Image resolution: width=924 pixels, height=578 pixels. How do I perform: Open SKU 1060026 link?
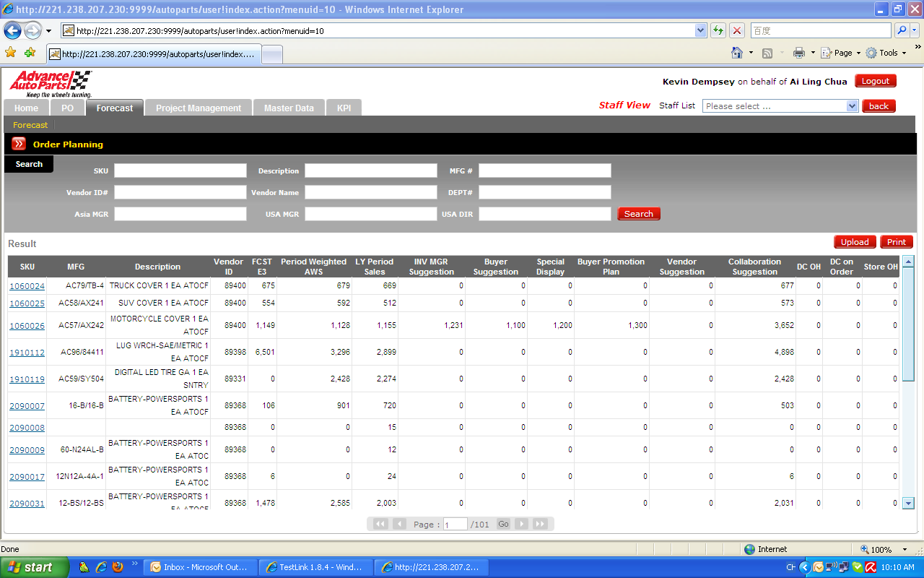click(x=27, y=326)
